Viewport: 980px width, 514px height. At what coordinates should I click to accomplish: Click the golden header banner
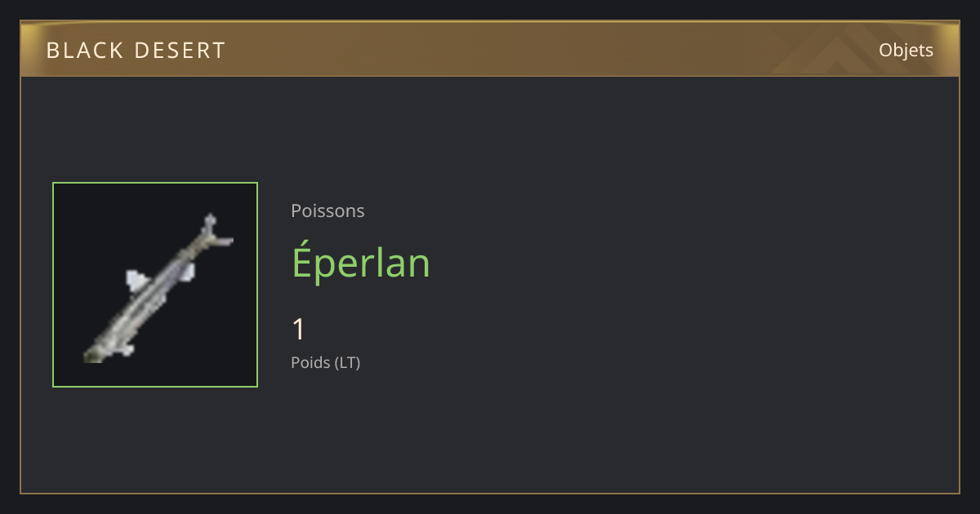(490, 49)
